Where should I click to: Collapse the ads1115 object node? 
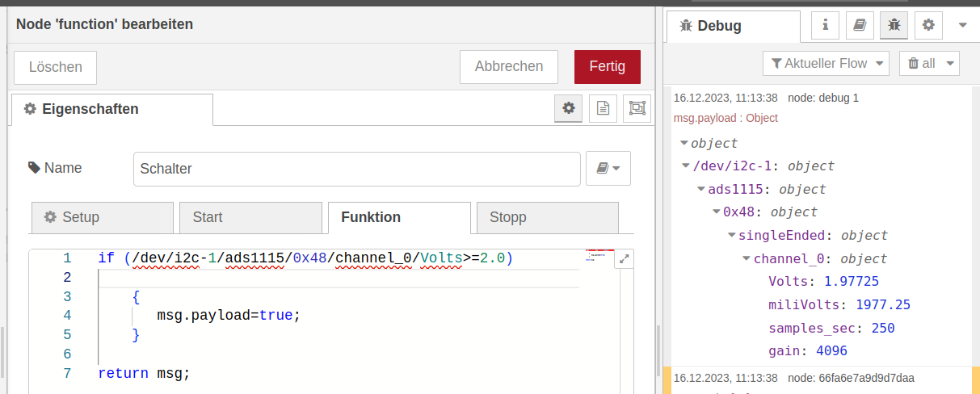tap(701, 190)
